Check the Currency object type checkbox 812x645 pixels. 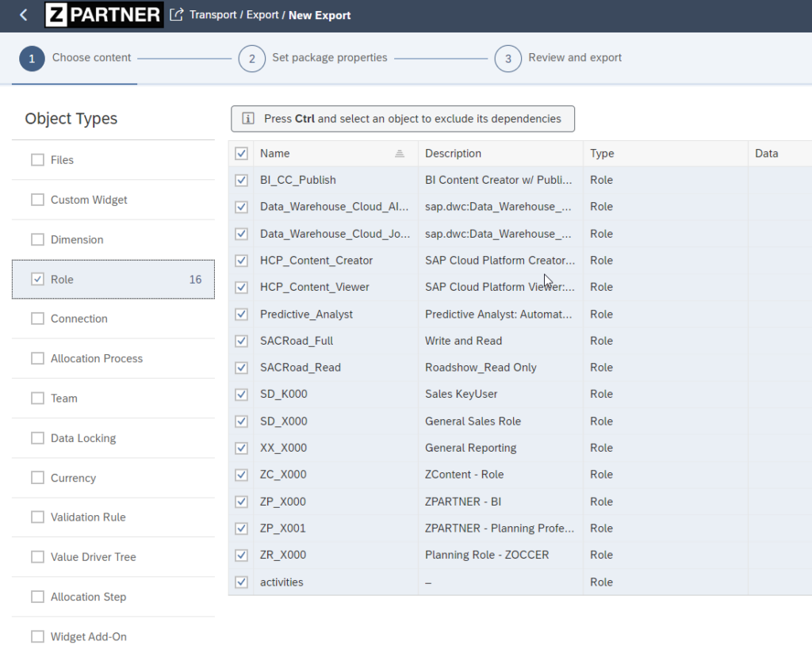coord(37,478)
